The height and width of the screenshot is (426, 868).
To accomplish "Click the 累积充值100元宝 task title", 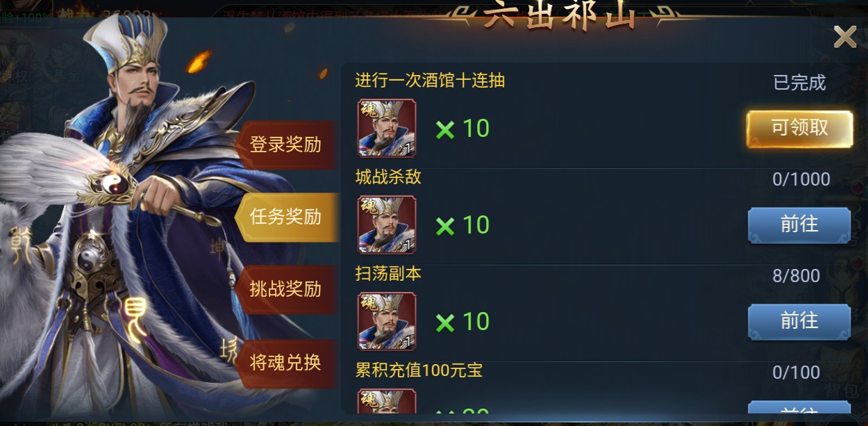I will click(x=419, y=370).
